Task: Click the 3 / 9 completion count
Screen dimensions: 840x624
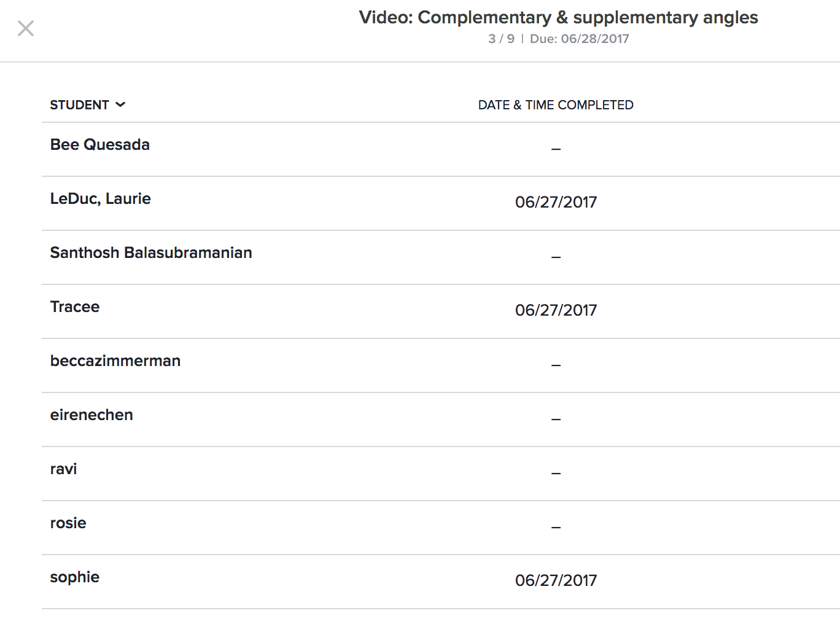Action: (501, 39)
